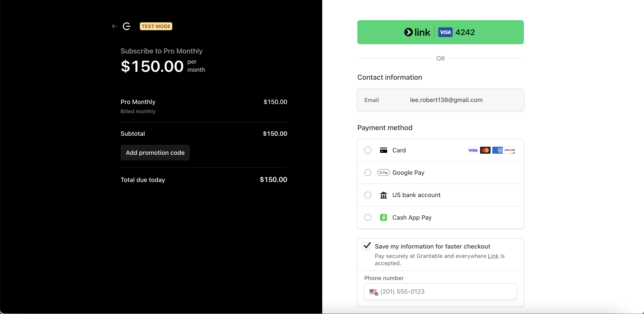Screen dimensions: 644x314
Task: Uncheck Save my information for faster checkout
Action: pos(366,246)
